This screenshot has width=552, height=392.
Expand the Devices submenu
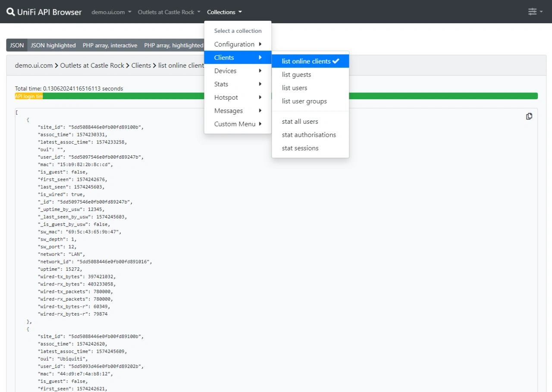(x=225, y=71)
